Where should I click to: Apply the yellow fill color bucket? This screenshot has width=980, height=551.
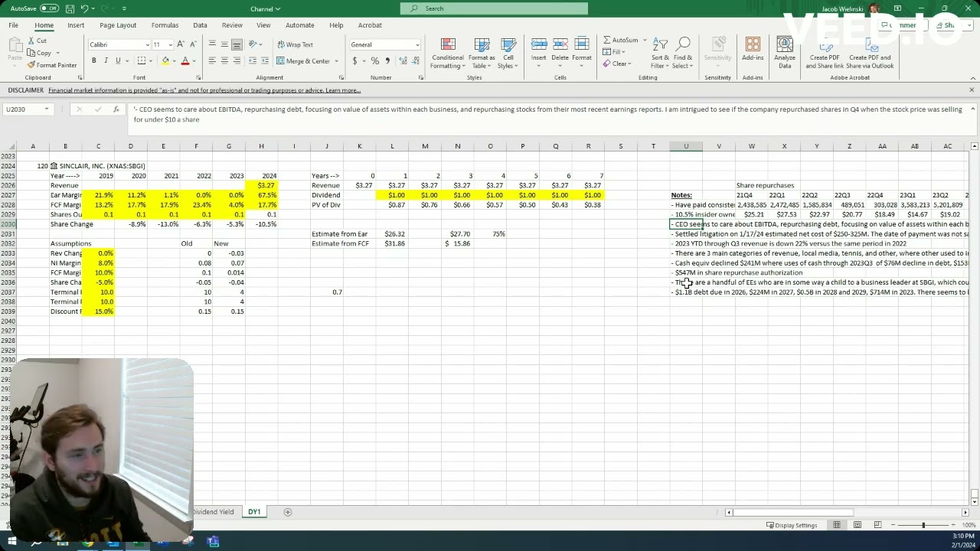[x=165, y=60]
